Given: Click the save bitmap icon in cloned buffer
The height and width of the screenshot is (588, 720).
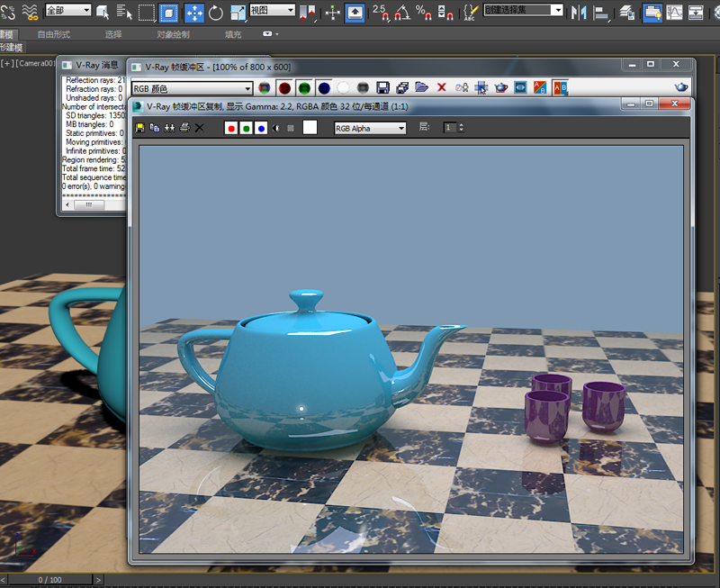Looking at the screenshot, I should pyautogui.click(x=139, y=128).
